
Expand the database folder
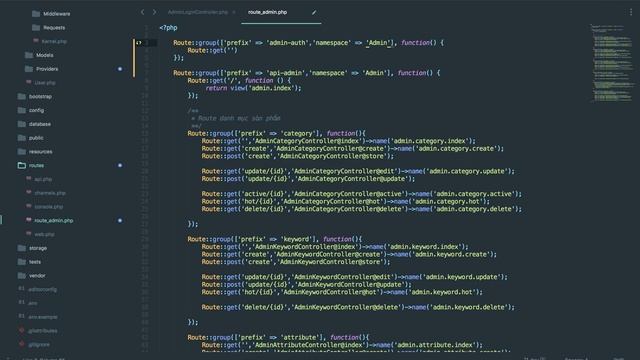pyautogui.click(x=40, y=124)
